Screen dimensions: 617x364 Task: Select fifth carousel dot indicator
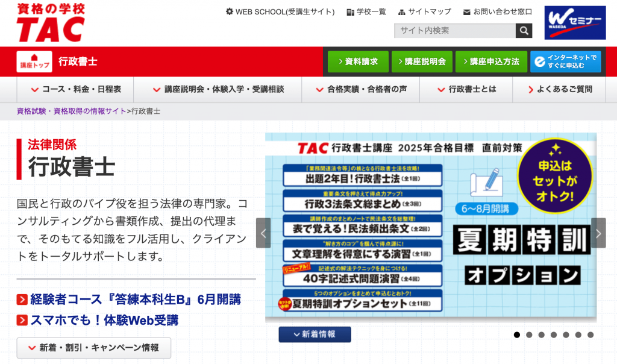click(566, 335)
